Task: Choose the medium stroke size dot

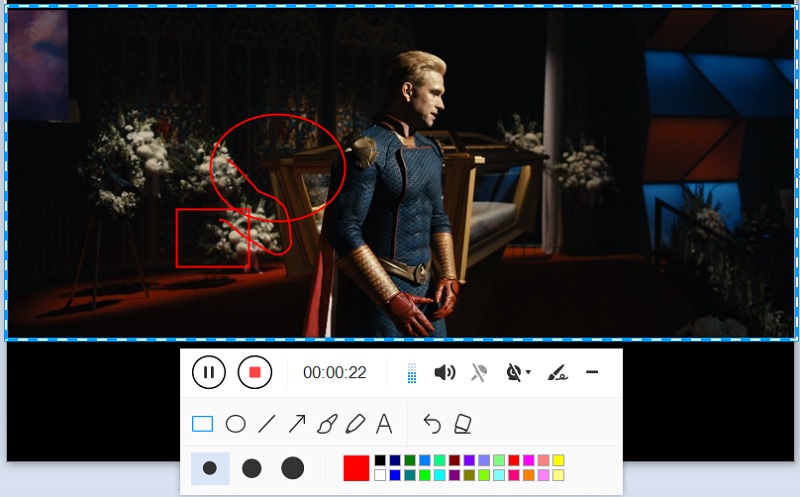Action: [252, 468]
